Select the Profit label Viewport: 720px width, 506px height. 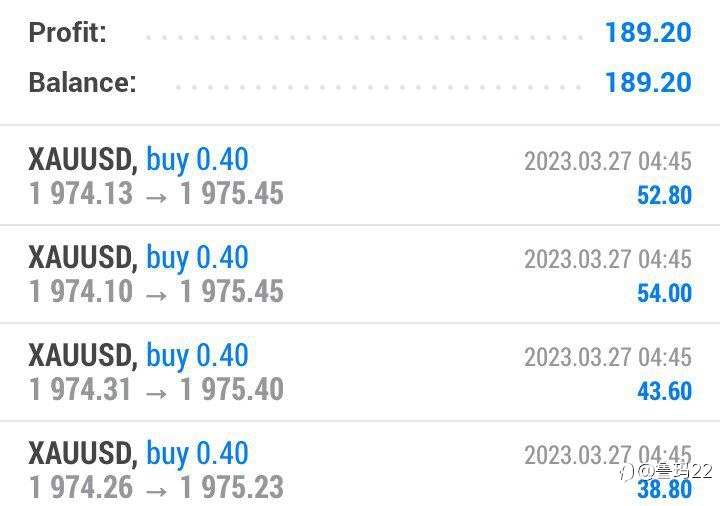68,33
